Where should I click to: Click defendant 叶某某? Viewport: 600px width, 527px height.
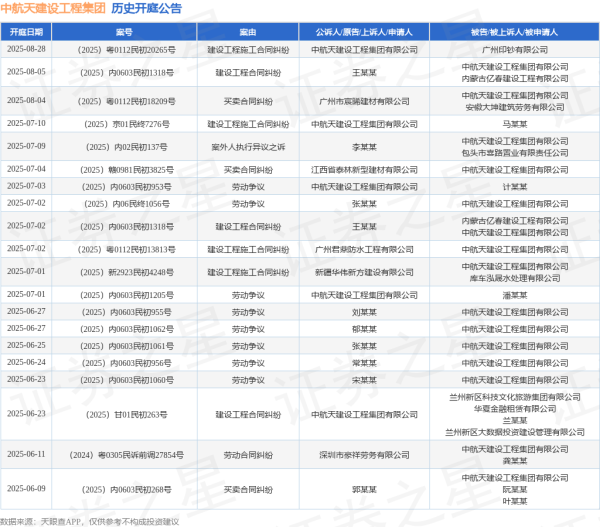coord(515,501)
